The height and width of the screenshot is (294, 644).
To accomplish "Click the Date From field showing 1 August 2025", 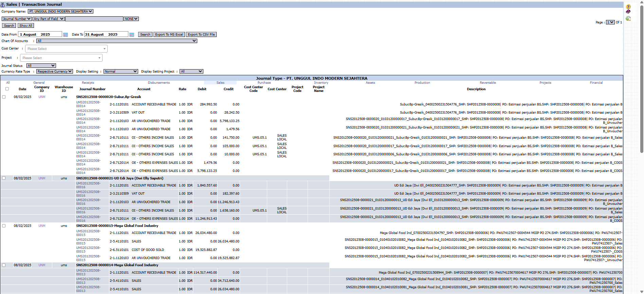I will [40, 35].
